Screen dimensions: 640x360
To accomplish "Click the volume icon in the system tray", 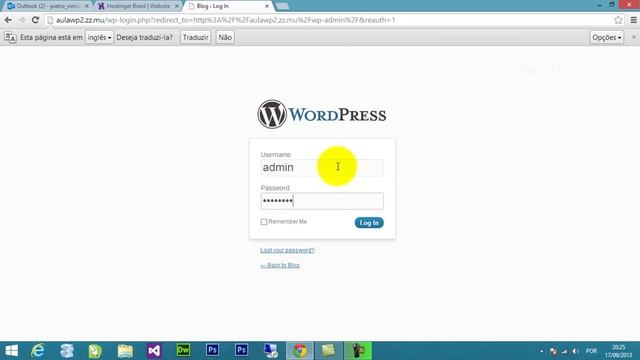I will pos(576,351).
